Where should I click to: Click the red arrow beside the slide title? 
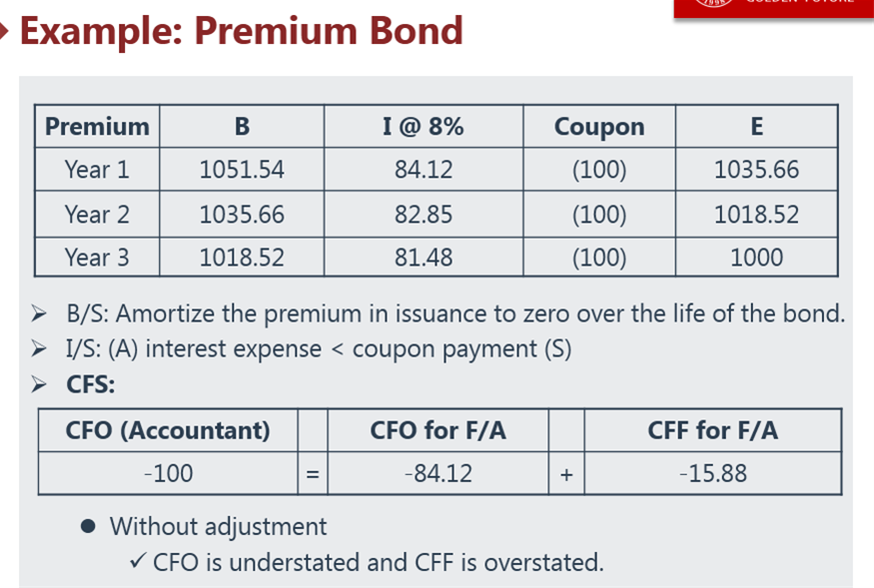click(3, 31)
